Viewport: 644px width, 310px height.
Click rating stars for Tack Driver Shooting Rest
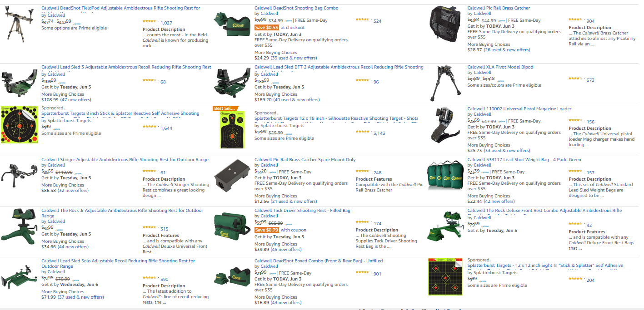click(362, 222)
